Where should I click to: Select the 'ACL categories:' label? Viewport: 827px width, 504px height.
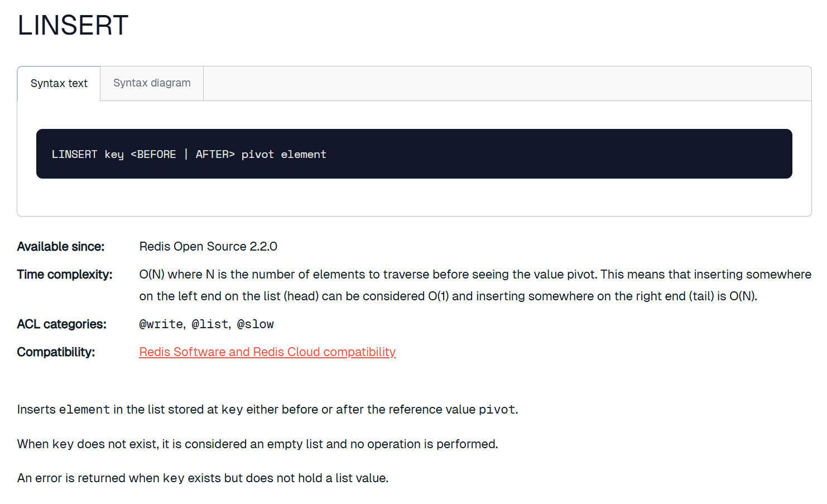tap(62, 324)
